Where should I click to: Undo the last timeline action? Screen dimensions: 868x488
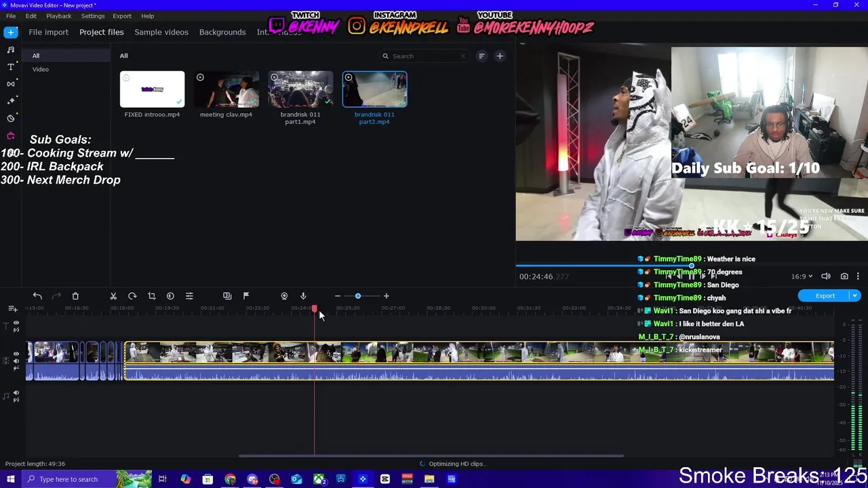(x=37, y=296)
